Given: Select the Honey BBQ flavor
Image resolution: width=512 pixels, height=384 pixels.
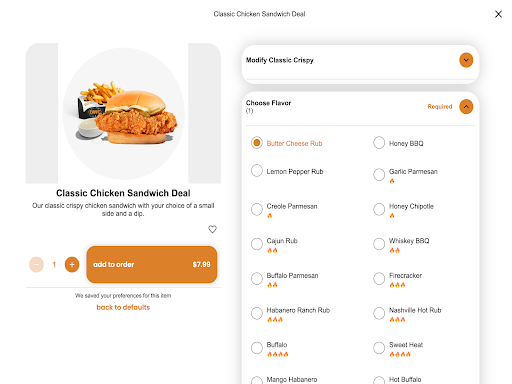Looking at the screenshot, I should point(379,143).
